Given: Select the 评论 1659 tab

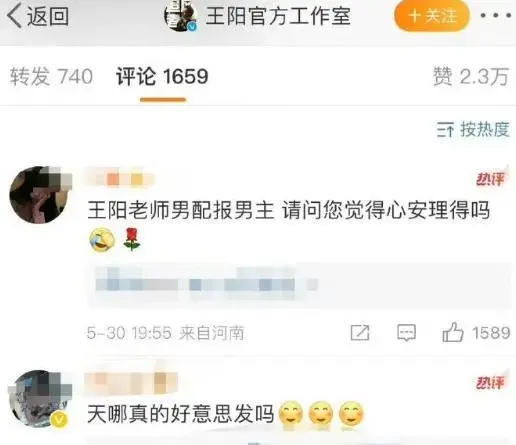Looking at the screenshot, I should point(162,76).
